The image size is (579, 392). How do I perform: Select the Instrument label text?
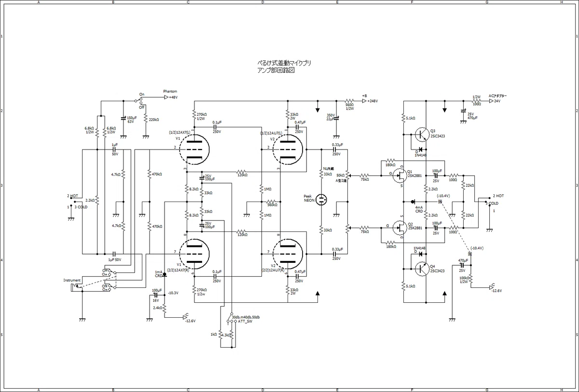(72, 280)
